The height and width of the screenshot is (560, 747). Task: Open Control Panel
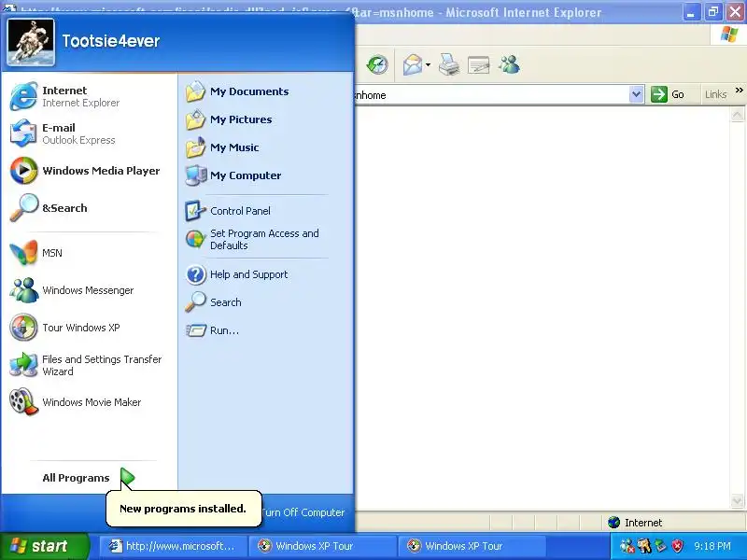pos(264,211)
